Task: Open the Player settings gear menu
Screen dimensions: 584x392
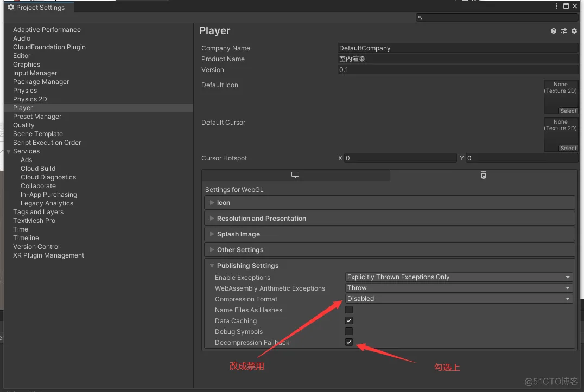Action: click(574, 31)
